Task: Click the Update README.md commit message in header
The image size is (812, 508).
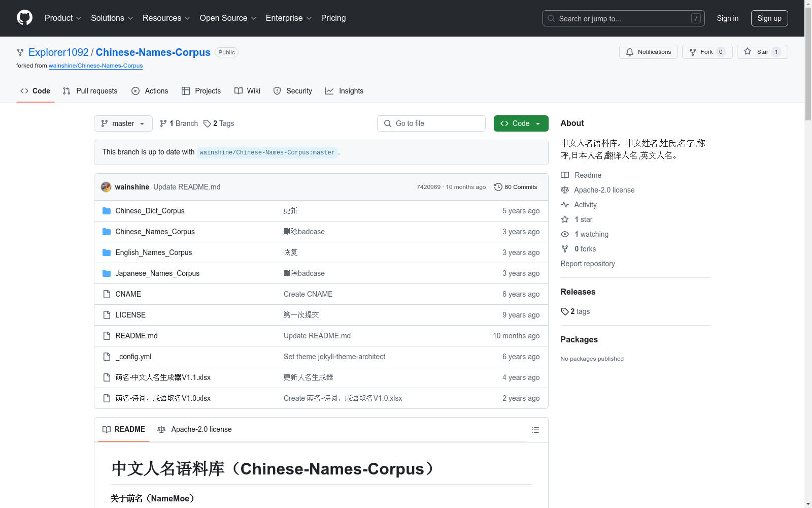Action: point(187,187)
